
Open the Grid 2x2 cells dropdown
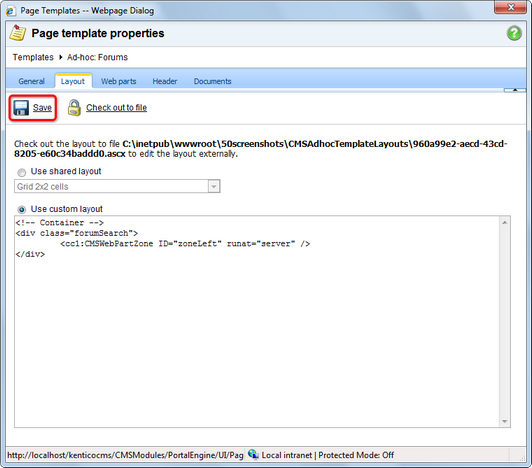click(x=117, y=186)
